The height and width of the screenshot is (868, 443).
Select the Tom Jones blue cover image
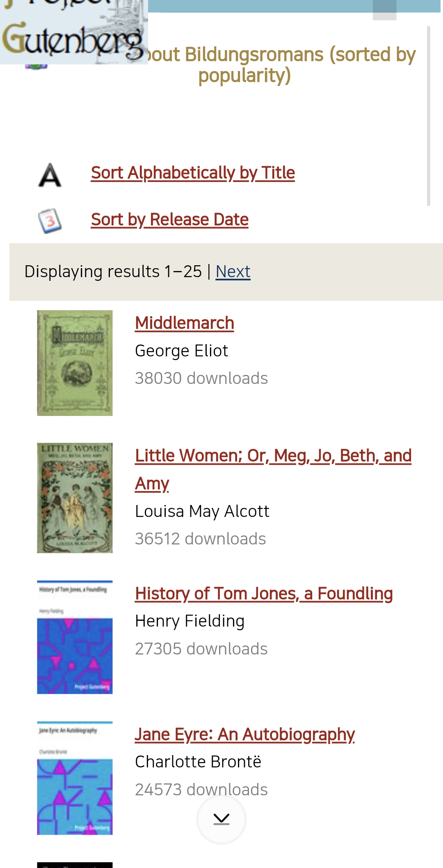click(x=75, y=637)
